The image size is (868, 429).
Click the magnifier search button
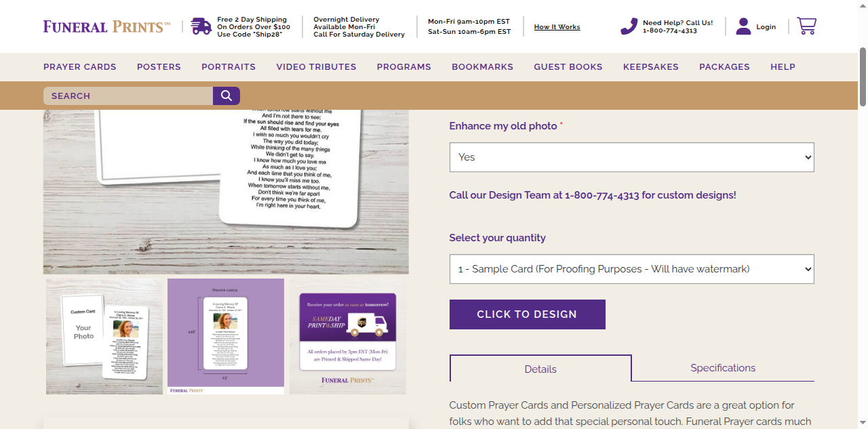(x=226, y=96)
